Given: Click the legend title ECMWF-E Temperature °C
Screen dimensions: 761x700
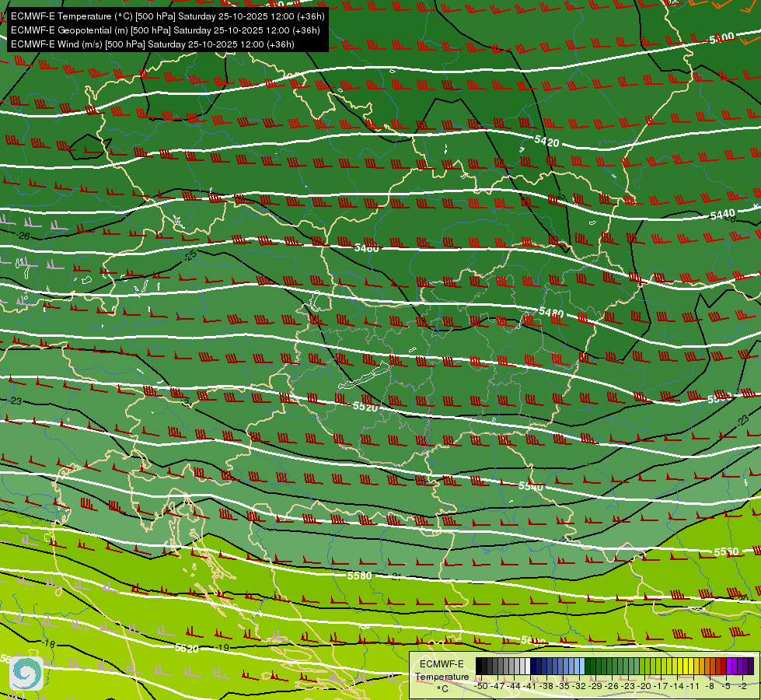Looking at the screenshot, I should point(442,676).
